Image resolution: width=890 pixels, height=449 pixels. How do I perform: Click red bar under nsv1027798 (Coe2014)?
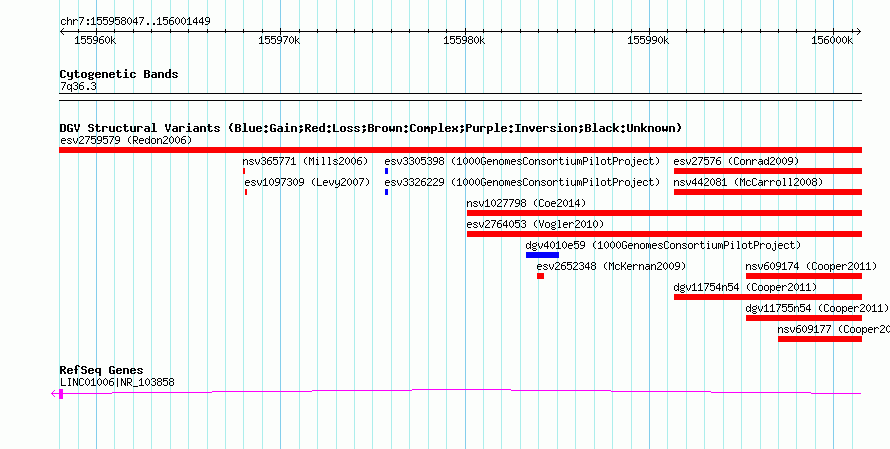pyautogui.click(x=664, y=213)
